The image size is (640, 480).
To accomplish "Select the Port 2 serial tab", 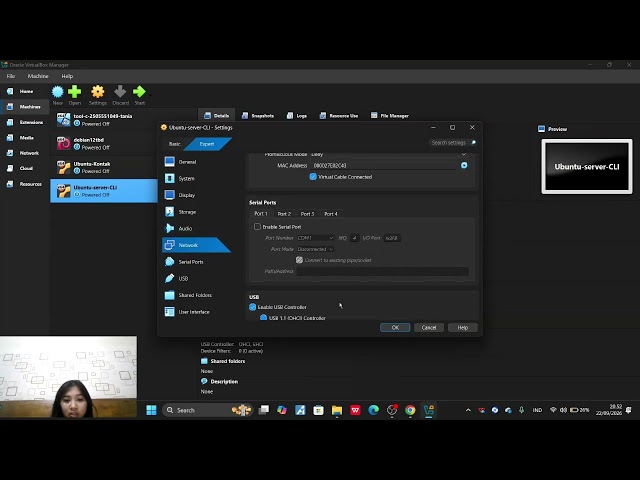I will 284,214.
